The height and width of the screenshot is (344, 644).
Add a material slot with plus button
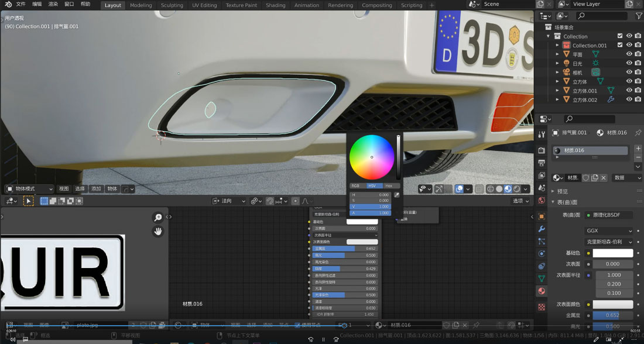point(638,148)
